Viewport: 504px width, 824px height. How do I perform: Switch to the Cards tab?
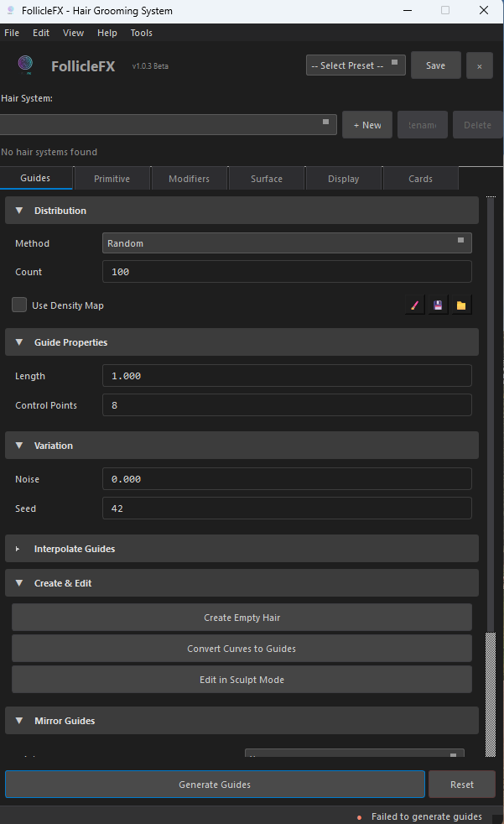420,179
